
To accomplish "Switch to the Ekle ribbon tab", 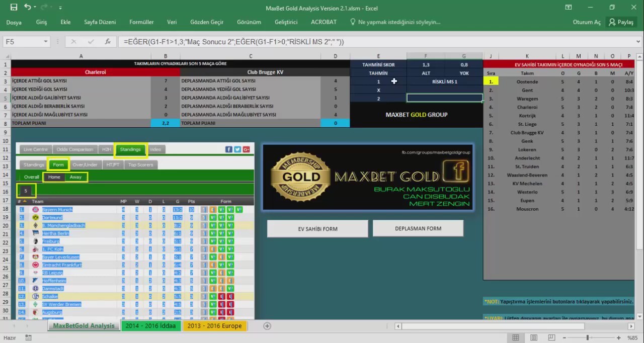I will point(65,22).
